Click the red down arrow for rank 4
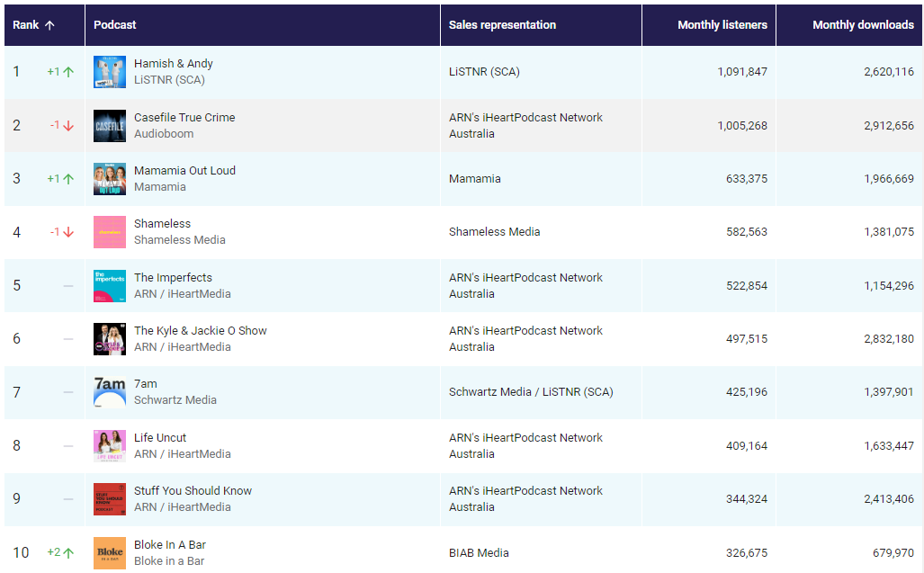Screen dimensions: 924x573 coord(68,232)
